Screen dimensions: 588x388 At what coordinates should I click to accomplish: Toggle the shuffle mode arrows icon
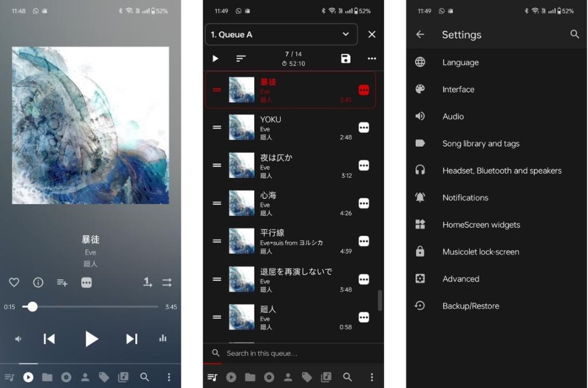(x=167, y=282)
